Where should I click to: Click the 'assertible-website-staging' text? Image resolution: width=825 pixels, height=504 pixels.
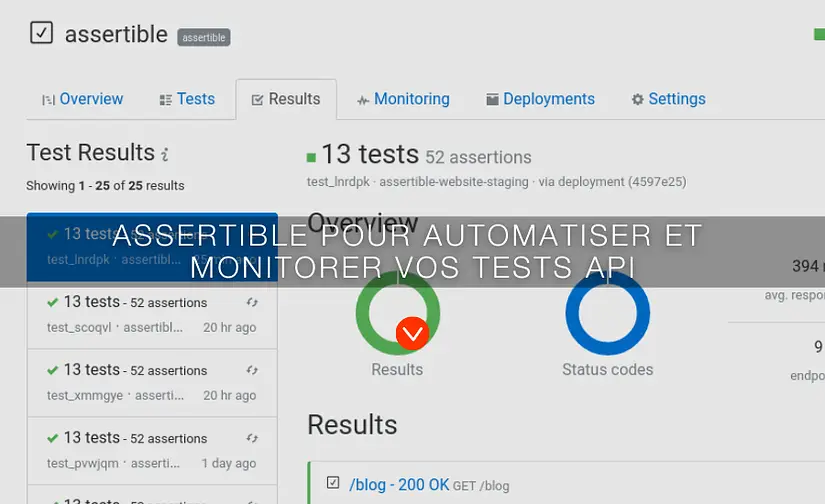tap(454, 182)
